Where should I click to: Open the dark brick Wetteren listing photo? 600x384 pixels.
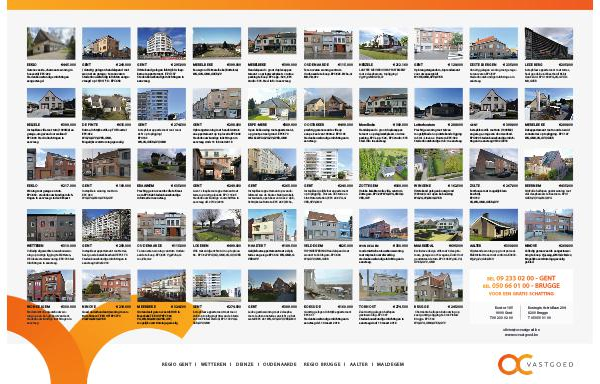coord(51,225)
